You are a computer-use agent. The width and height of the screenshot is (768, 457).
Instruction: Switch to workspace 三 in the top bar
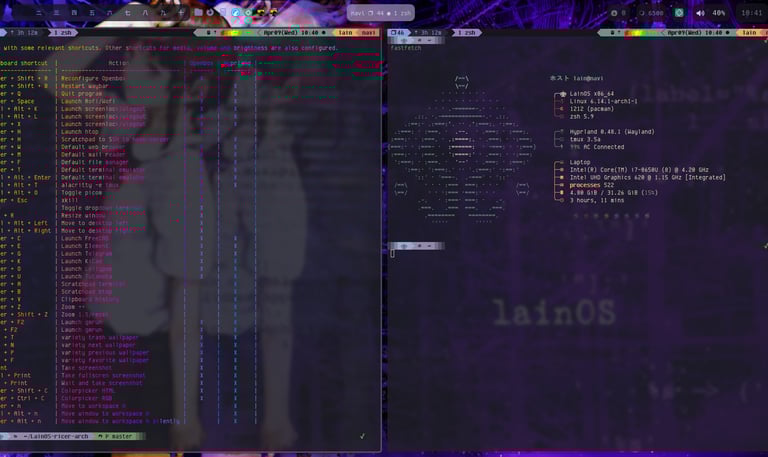tap(56, 13)
